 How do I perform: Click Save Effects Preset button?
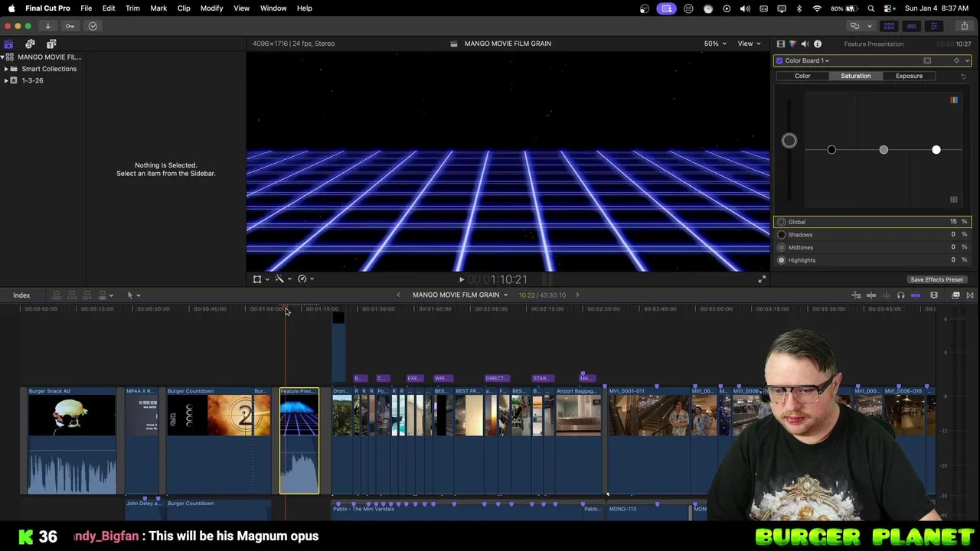point(936,279)
